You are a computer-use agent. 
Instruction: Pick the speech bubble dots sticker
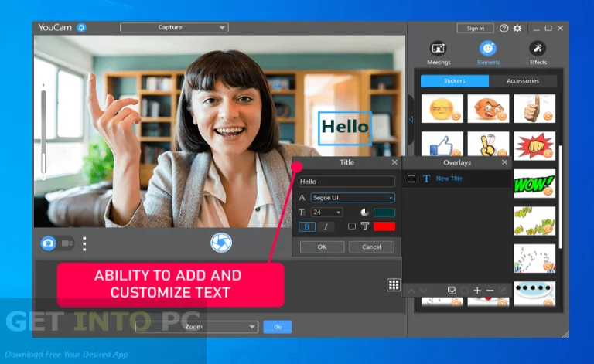(534, 294)
